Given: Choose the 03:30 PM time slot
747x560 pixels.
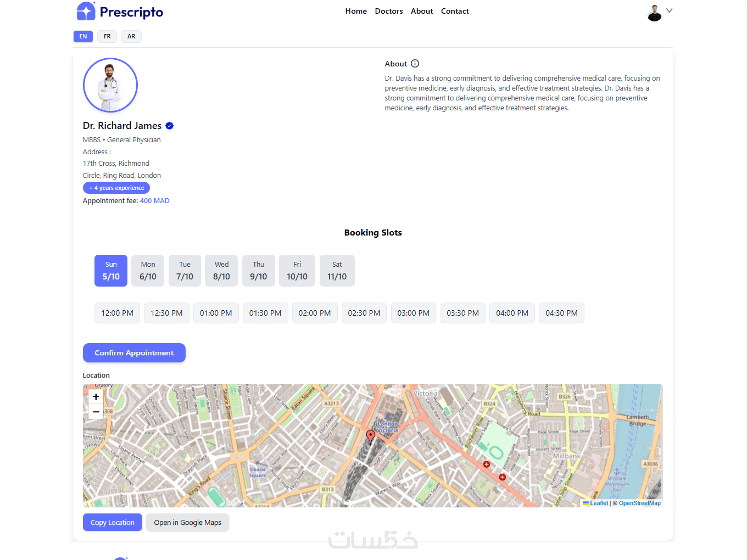Looking at the screenshot, I should [x=463, y=313].
